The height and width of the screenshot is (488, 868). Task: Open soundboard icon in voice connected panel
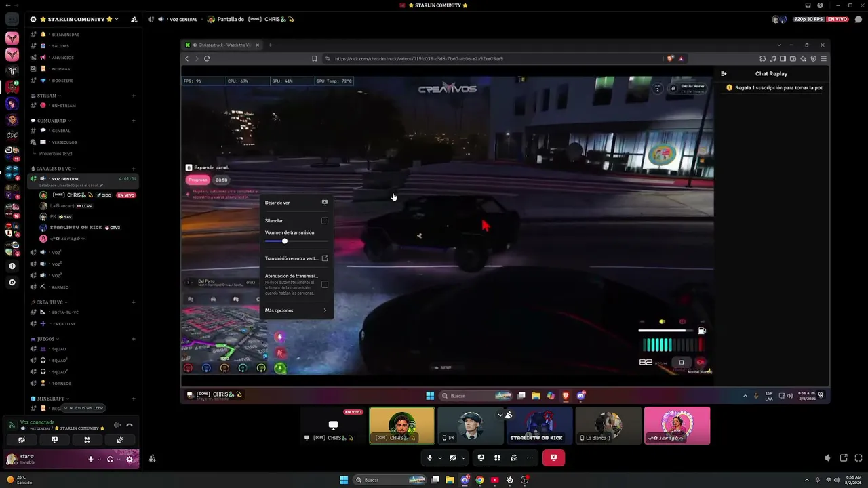(120, 439)
